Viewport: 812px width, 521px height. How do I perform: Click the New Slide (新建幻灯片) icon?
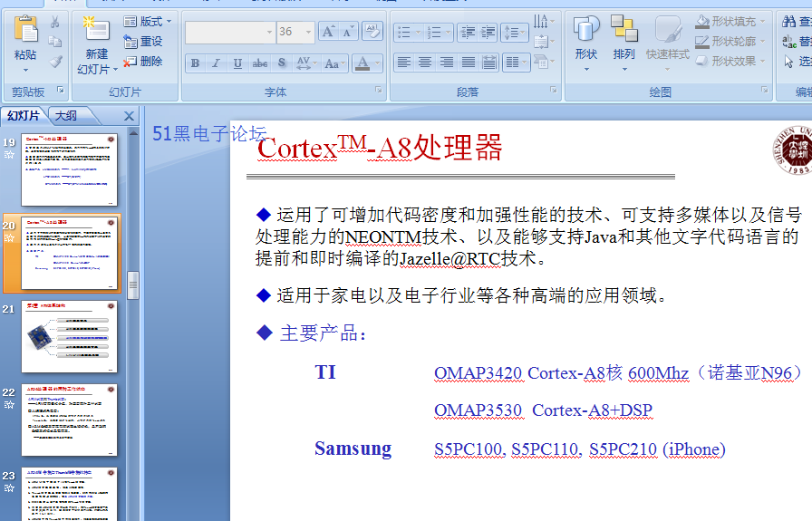pyautogui.click(x=97, y=30)
